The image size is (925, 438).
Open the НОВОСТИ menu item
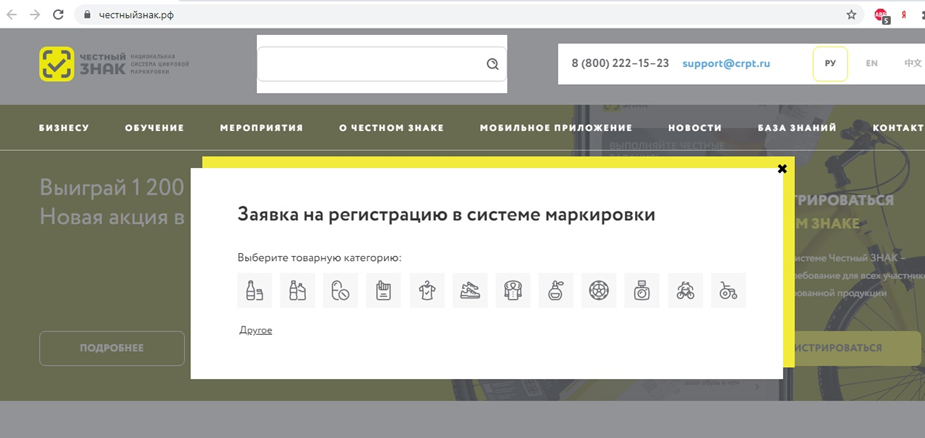click(695, 128)
